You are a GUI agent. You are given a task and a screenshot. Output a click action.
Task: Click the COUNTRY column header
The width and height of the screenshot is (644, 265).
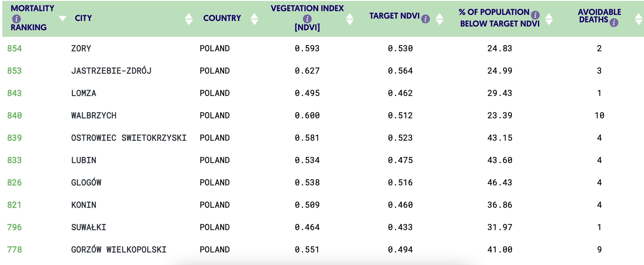coord(222,18)
